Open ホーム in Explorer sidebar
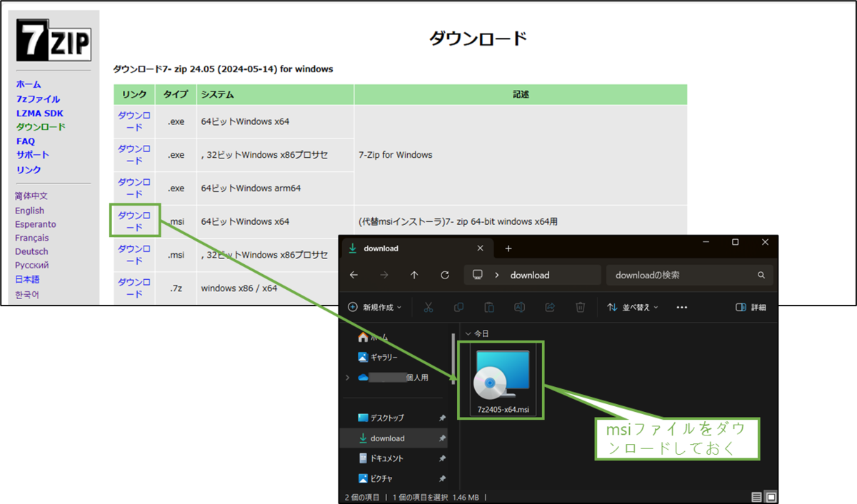 pos(373,337)
